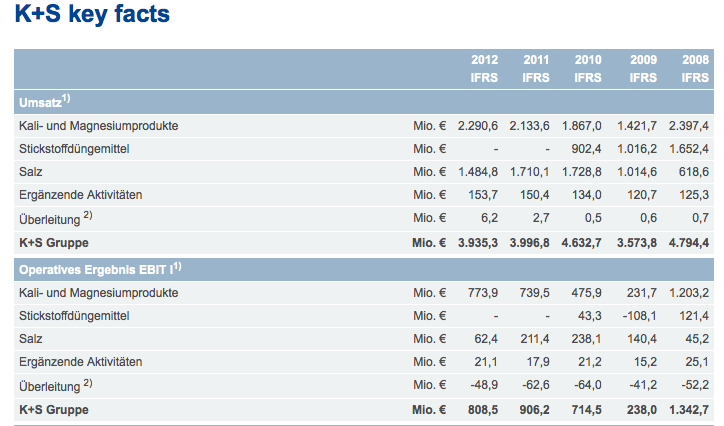Select the 2012 IFRS column header
Viewport: 724px width, 426px height.
tap(484, 68)
